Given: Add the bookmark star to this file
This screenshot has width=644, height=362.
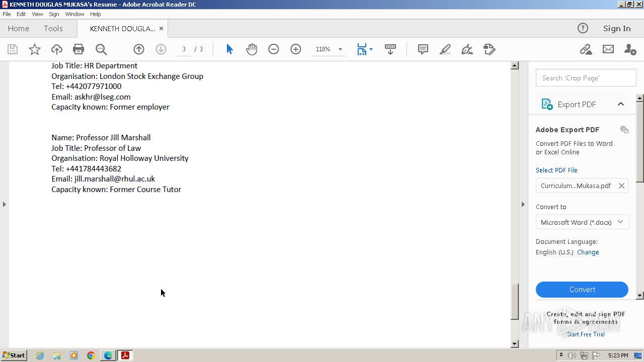Looking at the screenshot, I should (x=34, y=49).
